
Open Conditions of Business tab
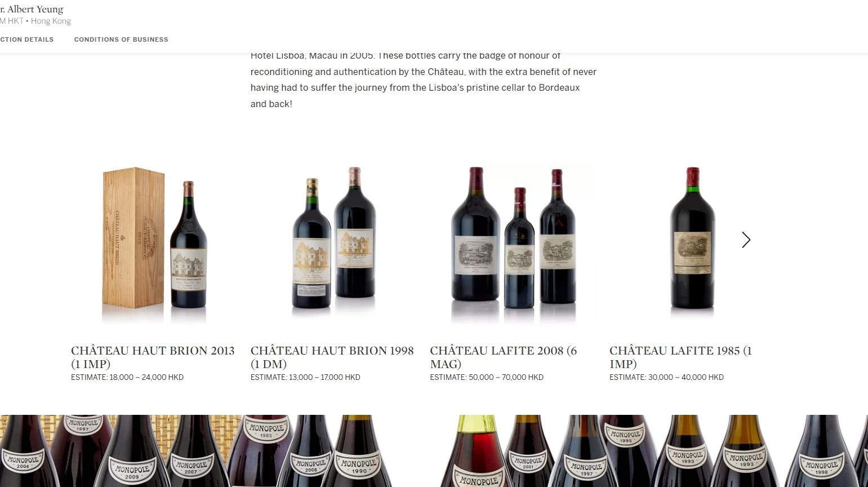coord(121,39)
